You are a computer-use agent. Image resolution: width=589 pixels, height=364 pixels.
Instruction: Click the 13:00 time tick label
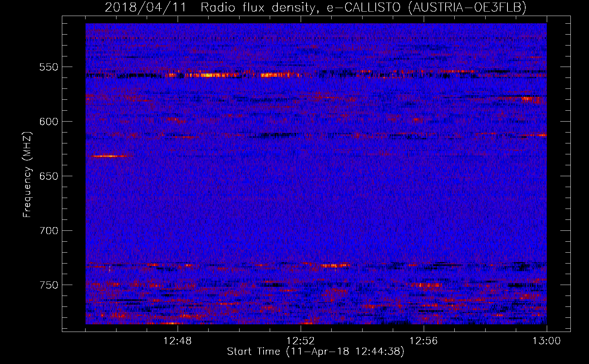pos(547,341)
